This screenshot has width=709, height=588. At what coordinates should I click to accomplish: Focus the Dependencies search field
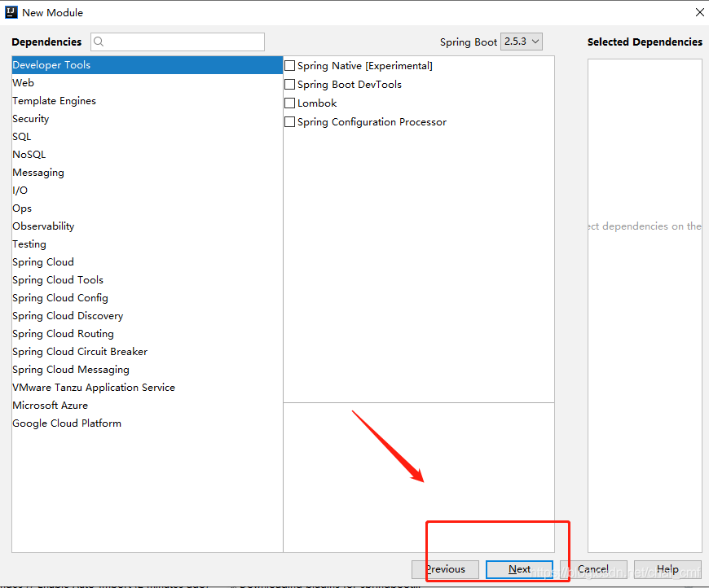[x=178, y=42]
